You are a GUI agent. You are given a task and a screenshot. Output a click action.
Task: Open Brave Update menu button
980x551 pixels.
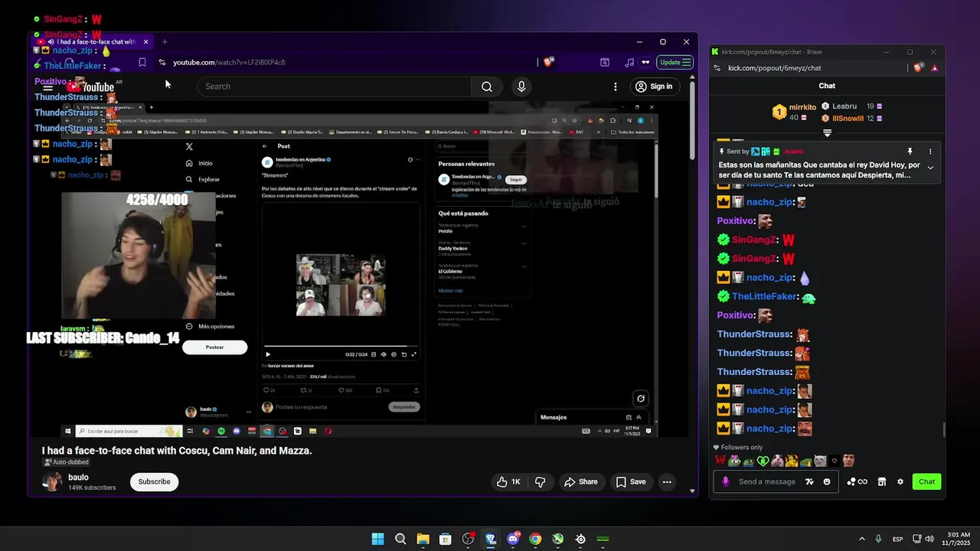675,62
